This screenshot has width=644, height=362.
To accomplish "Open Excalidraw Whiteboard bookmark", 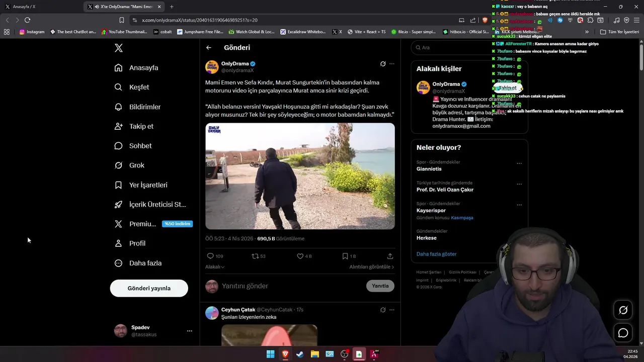I will point(303,32).
